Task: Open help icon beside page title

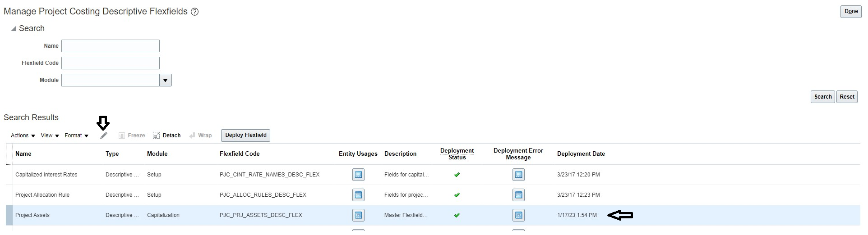Action: pos(195,12)
